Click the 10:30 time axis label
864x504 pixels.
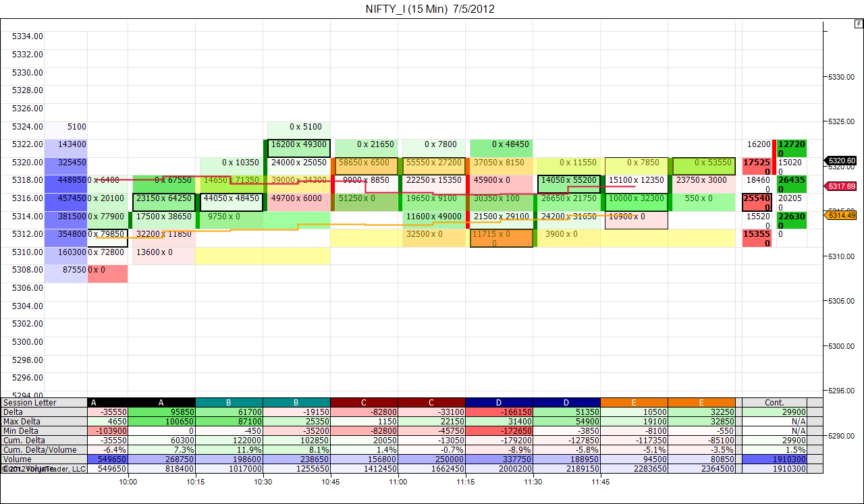[x=263, y=482]
